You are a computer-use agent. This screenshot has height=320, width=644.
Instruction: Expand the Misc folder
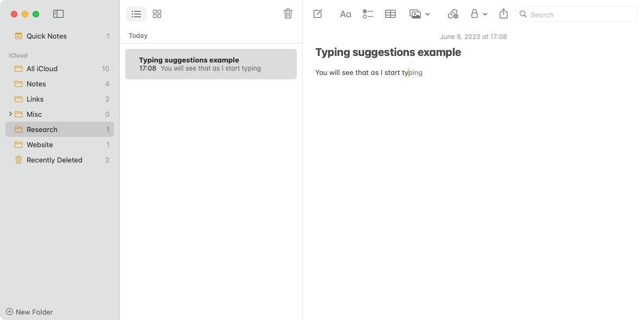(x=11, y=114)
